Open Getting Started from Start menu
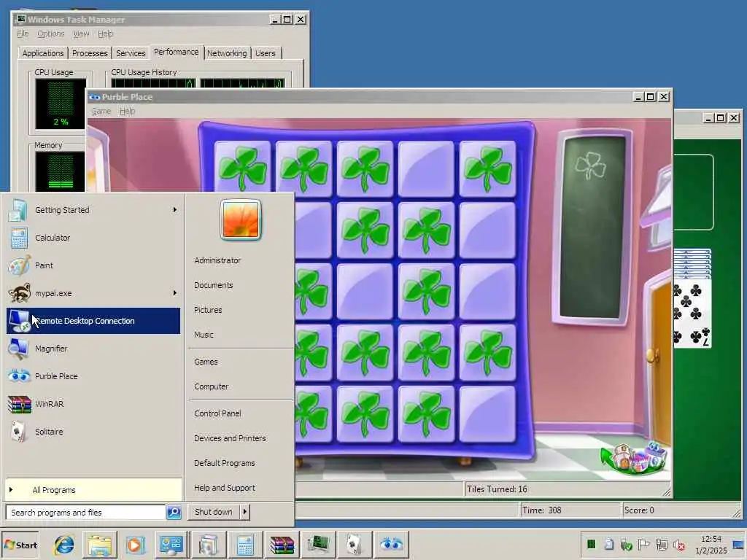This screenshot has height=560, width=747. click(93, 210)
